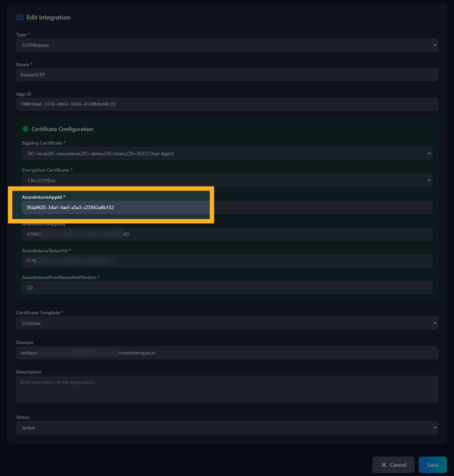Click the X icon inside Cancel button
The image size is (454, 476).
point(383,465)
